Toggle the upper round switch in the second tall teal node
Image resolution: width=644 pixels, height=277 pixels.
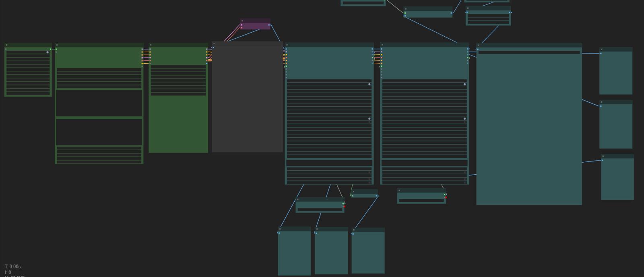[x=465, y=84]
